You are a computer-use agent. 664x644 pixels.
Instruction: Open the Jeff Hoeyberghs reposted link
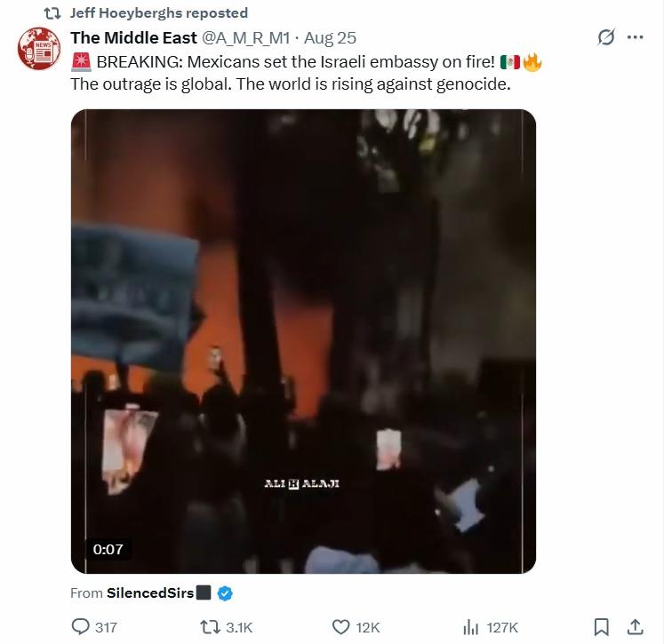coord(159,13)
